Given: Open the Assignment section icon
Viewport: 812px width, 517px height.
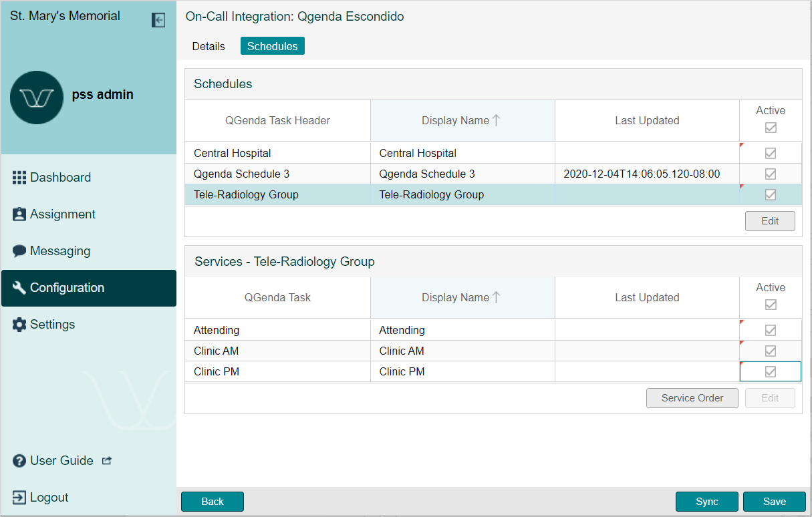Looking at the screenshot, I should coord(19,214).
